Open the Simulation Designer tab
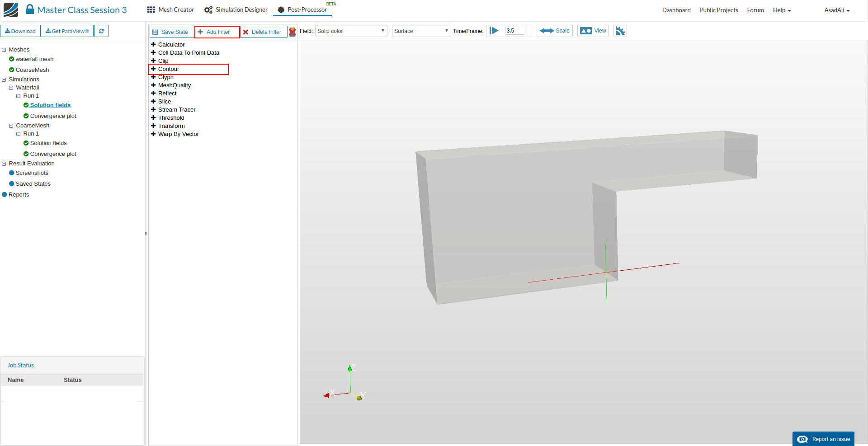 236,10
